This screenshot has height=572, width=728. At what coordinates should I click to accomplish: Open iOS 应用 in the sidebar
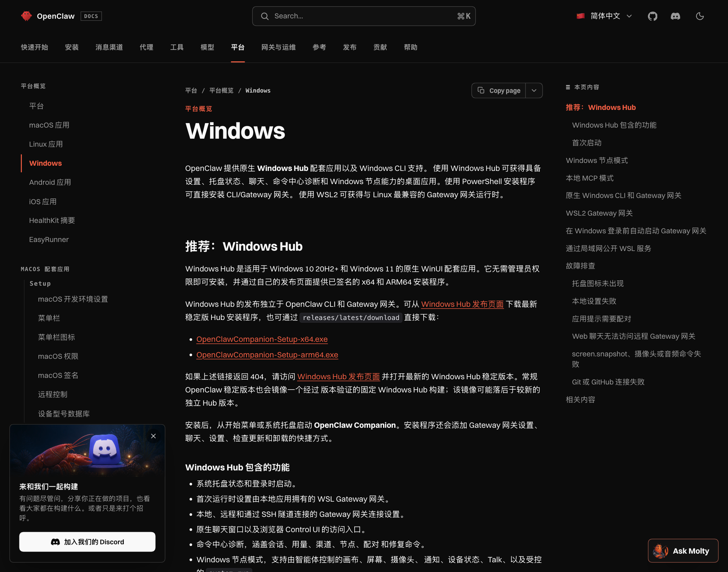click(x=43, y=201)
